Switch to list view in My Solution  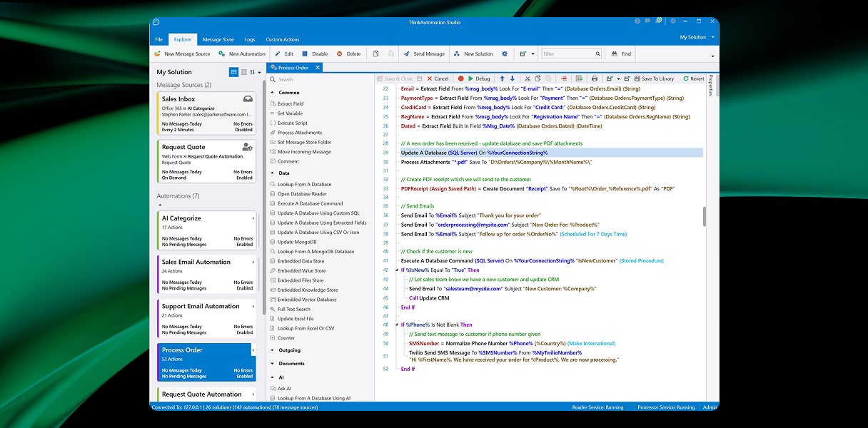click(x=243, y=72)
